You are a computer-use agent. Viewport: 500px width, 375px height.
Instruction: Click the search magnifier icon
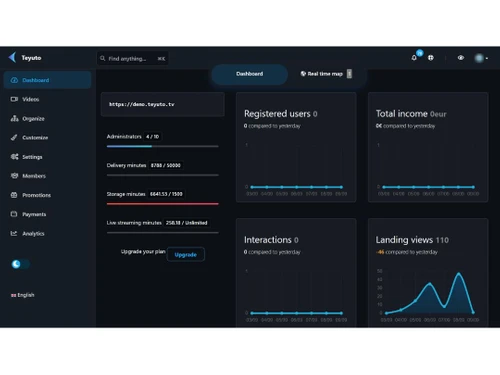tap(103, 58)
